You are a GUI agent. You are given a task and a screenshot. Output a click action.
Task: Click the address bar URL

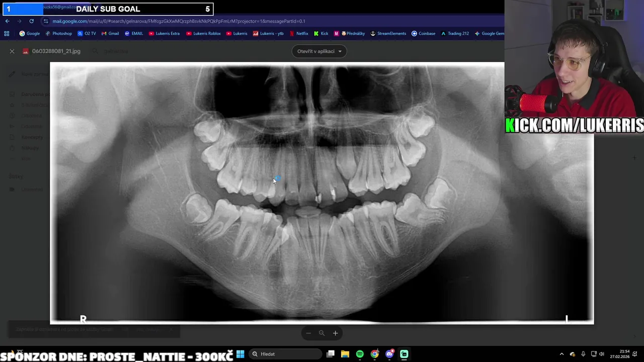[x=179, y=21]
